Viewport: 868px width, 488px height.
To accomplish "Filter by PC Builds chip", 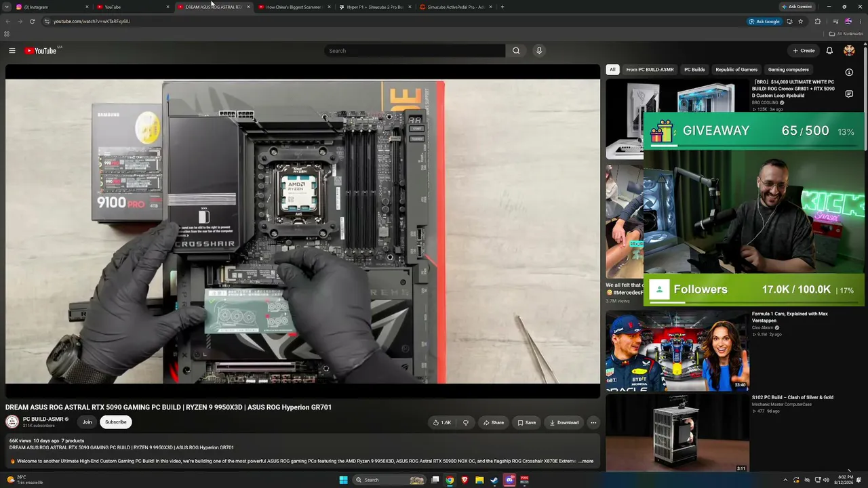I will [x=694, y=70].
